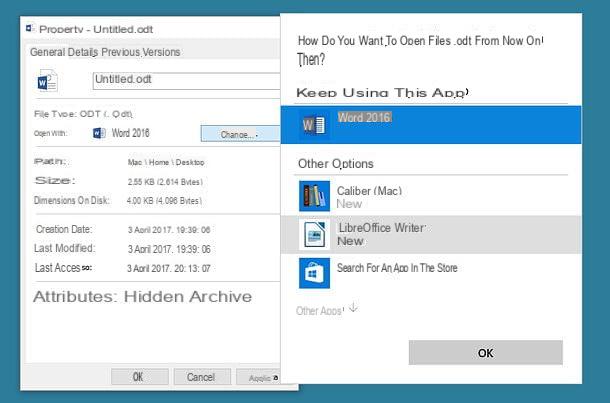Click Cancel in the Property window

(202, 377)
